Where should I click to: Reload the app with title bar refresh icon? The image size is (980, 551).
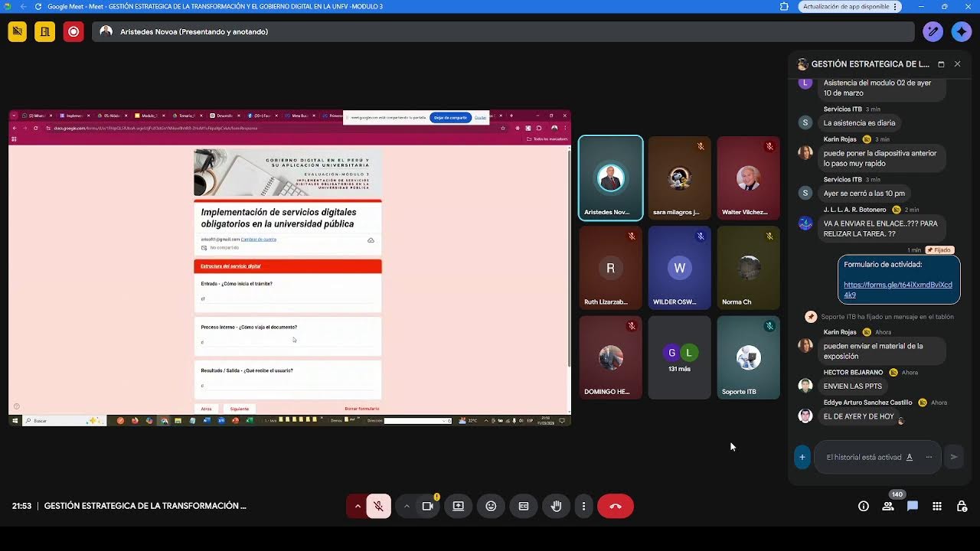(x=38, y=7)
